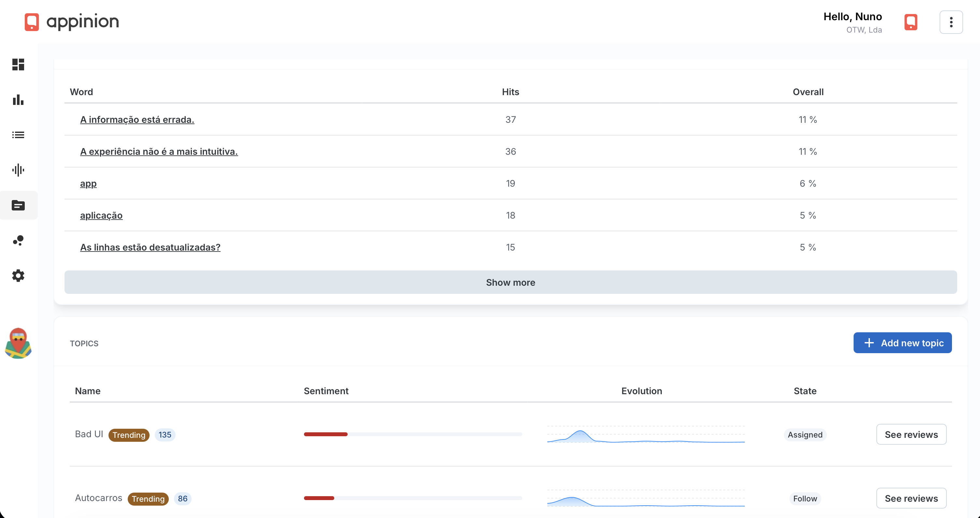This screenshot has height=518, width=980.
Task: Open settings gear icon in sidebar
Action: pos(18,275)
